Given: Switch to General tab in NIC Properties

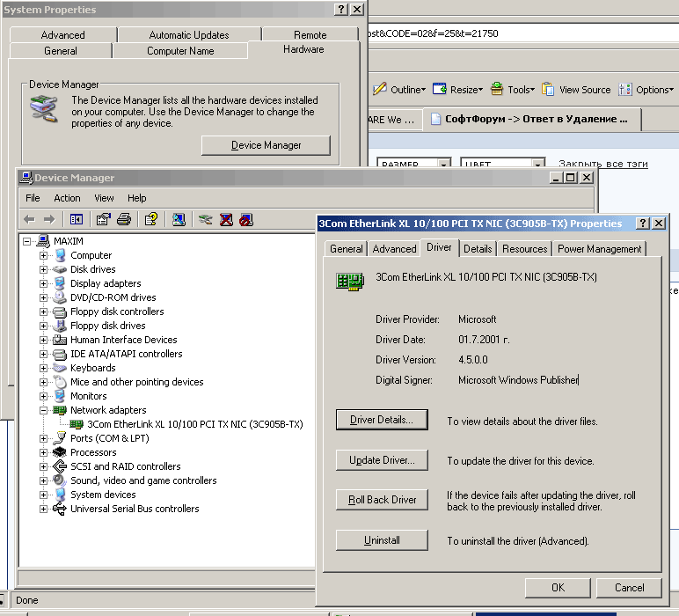Looking at the screenshot, I should [346, 249].
